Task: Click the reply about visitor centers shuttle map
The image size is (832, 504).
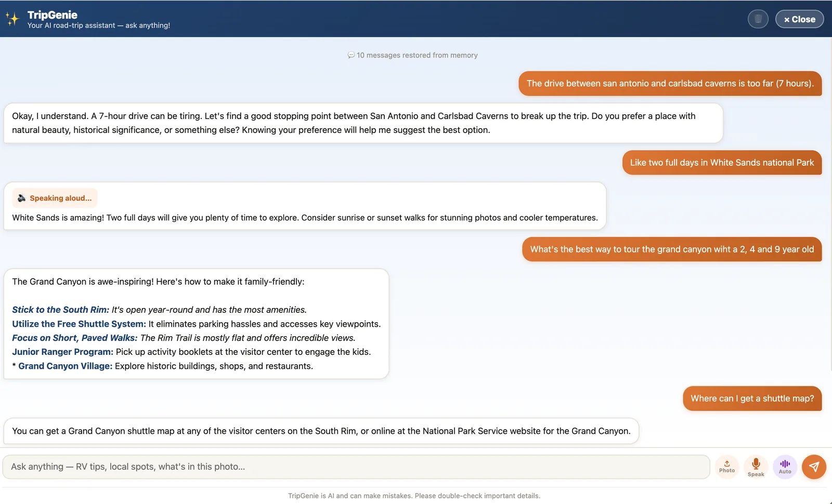Action: (x=321, y=431)
